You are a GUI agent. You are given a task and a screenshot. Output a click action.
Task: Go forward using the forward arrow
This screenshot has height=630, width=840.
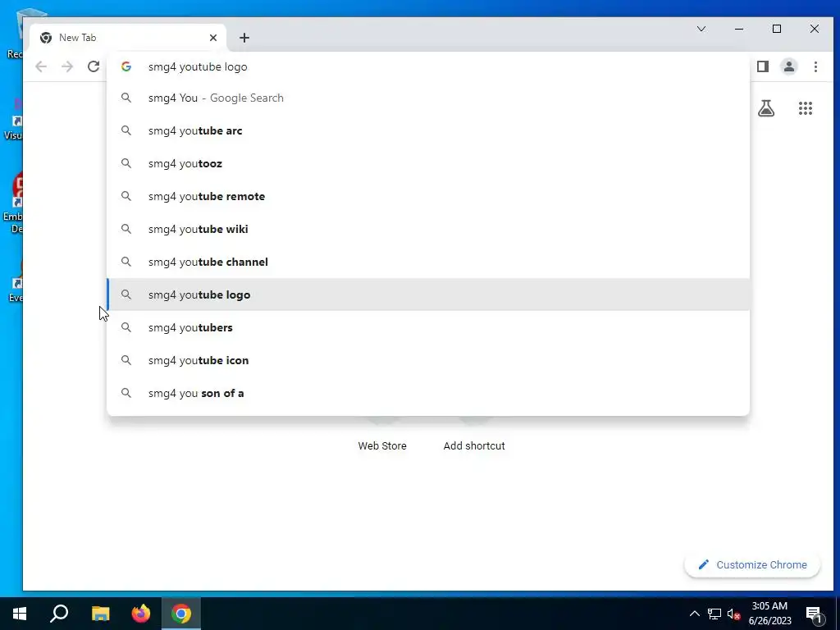(x=67, y=66)
